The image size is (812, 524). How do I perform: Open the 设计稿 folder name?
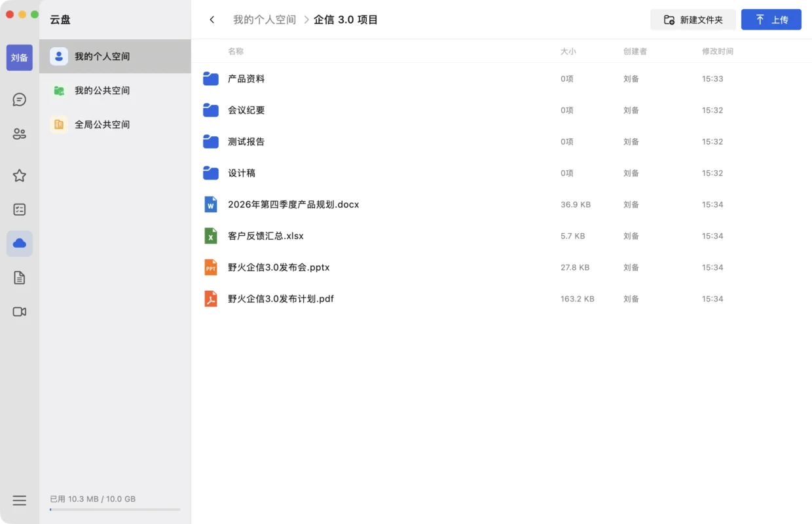tap(242, 173)
